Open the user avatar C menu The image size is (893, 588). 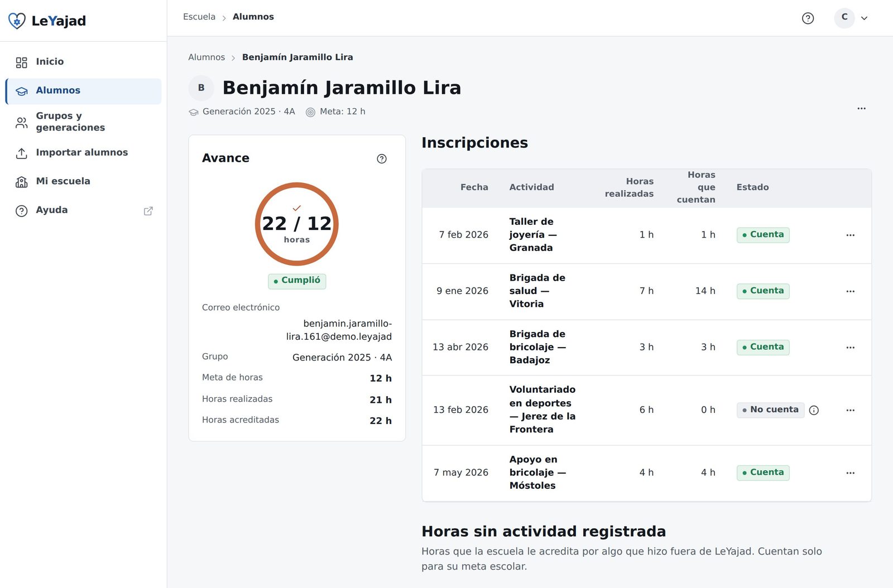pos(844,17)
